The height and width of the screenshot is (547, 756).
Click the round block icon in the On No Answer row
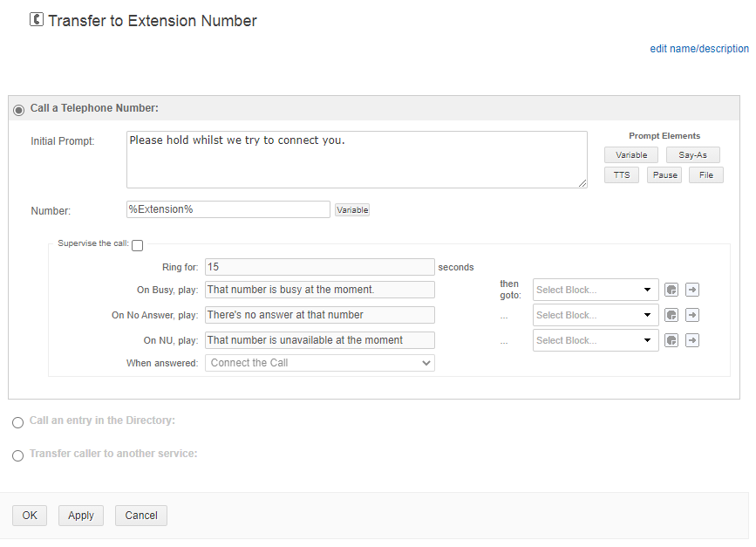(671, 315)
